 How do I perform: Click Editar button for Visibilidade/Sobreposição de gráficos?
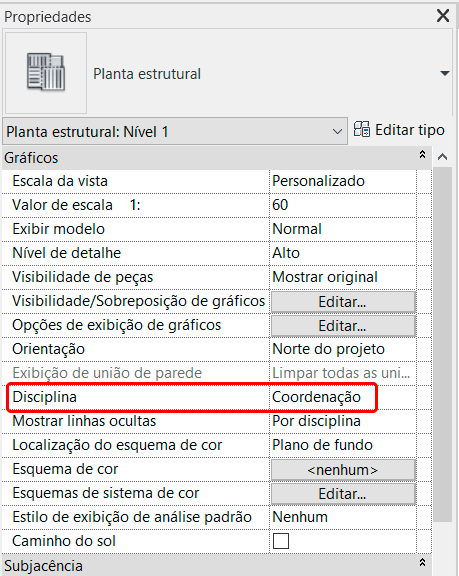pyautogui.click(x=343, y=302)
